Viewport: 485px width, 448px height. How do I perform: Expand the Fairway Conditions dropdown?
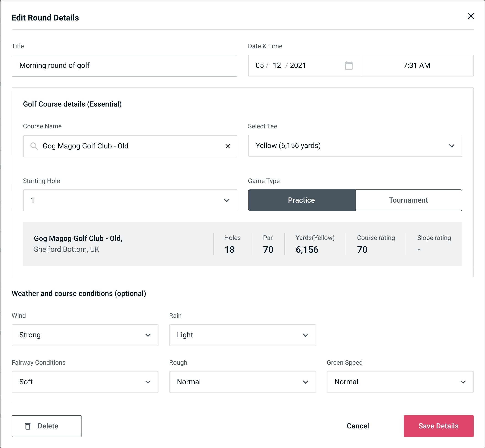[x=85, y=382]
